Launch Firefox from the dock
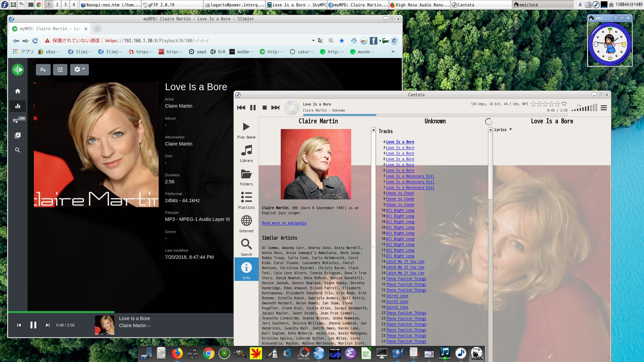 [177, 353]
